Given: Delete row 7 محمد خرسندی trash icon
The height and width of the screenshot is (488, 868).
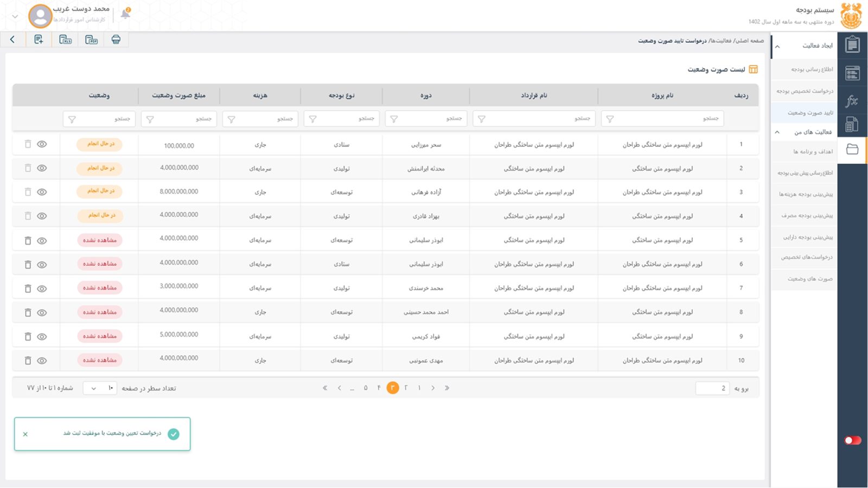Looking at the screenshot, I should [28, 288].
